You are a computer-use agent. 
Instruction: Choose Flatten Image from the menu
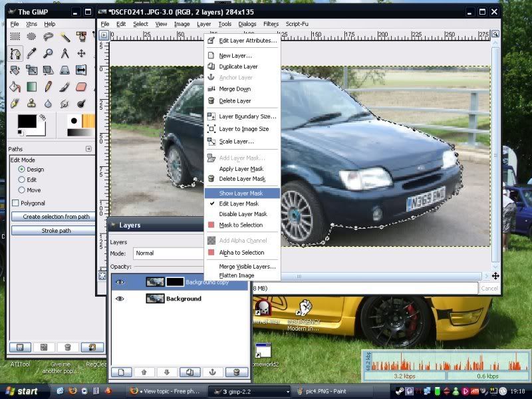[242, 275]
